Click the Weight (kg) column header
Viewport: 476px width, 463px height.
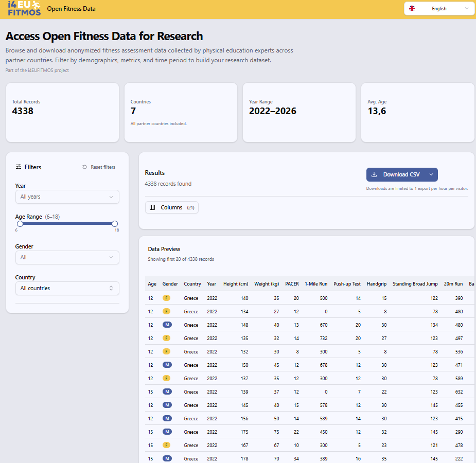[267, 284]
